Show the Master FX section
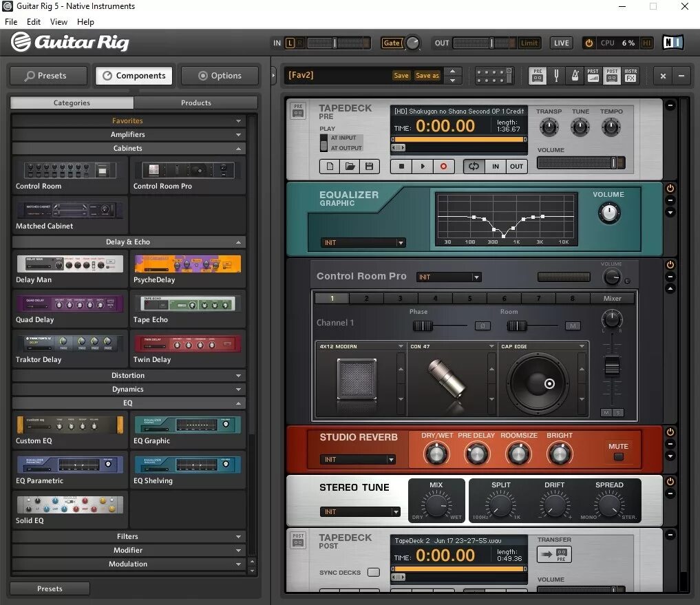The image size is (700, 605). (x=630, y=76)
